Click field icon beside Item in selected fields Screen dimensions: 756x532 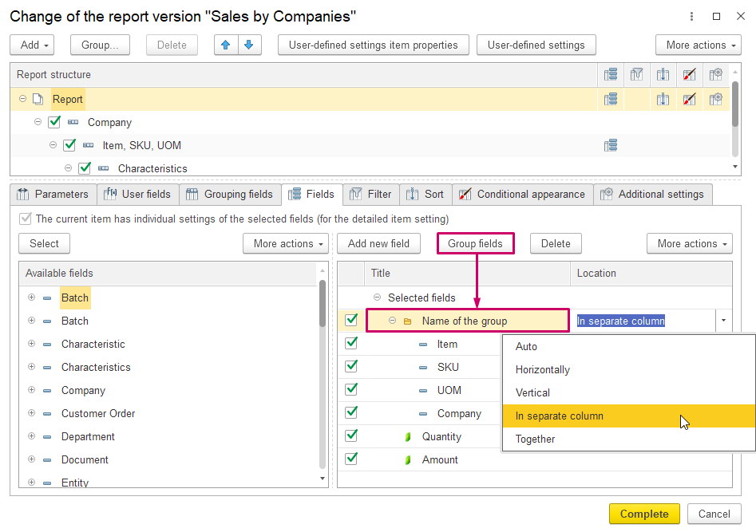coord(423,345)
